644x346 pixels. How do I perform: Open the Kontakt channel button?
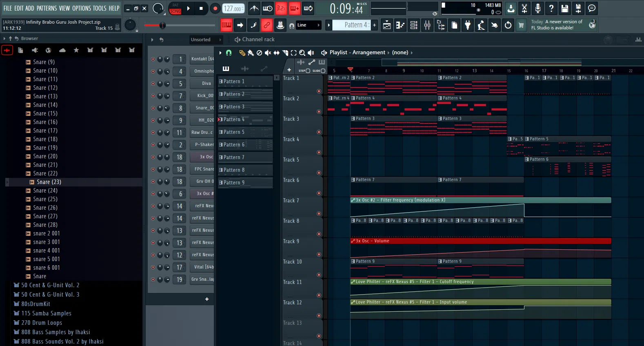202,59
